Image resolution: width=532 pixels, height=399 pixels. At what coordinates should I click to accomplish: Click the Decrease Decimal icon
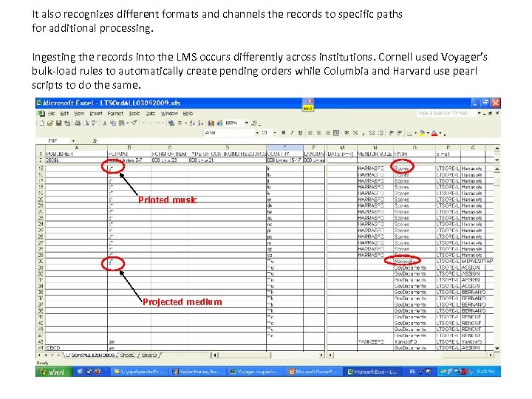click(x=381, y=133)
